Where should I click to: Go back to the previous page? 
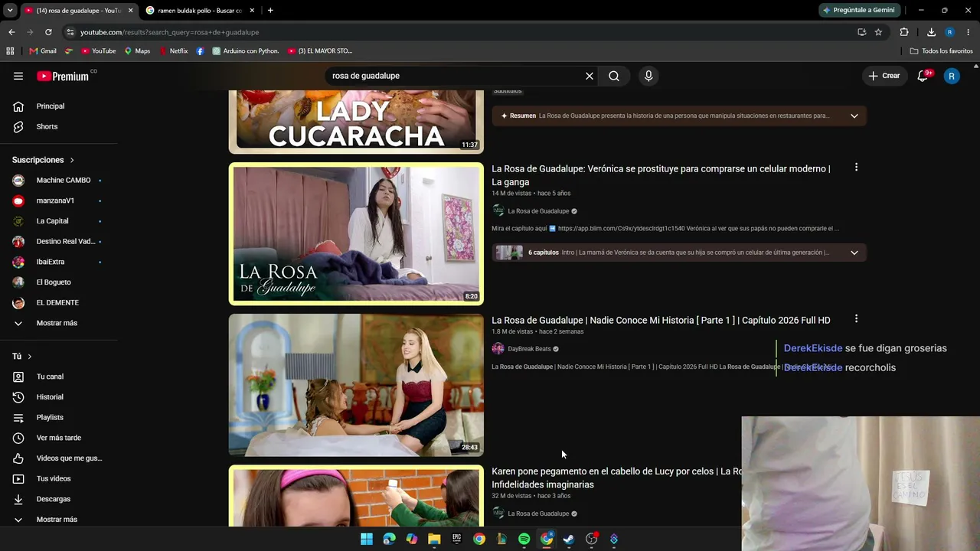click(x=11, y=32)
